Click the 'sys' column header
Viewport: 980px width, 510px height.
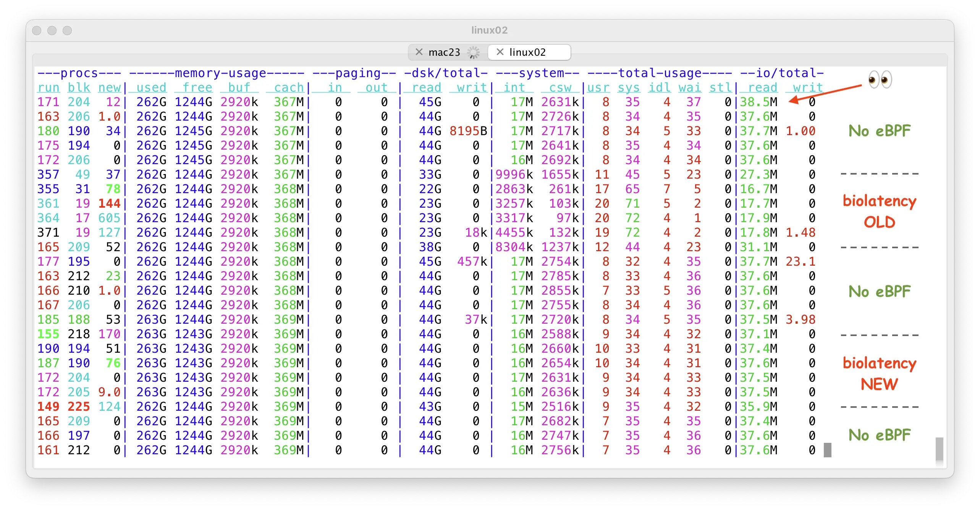(629, 87)
